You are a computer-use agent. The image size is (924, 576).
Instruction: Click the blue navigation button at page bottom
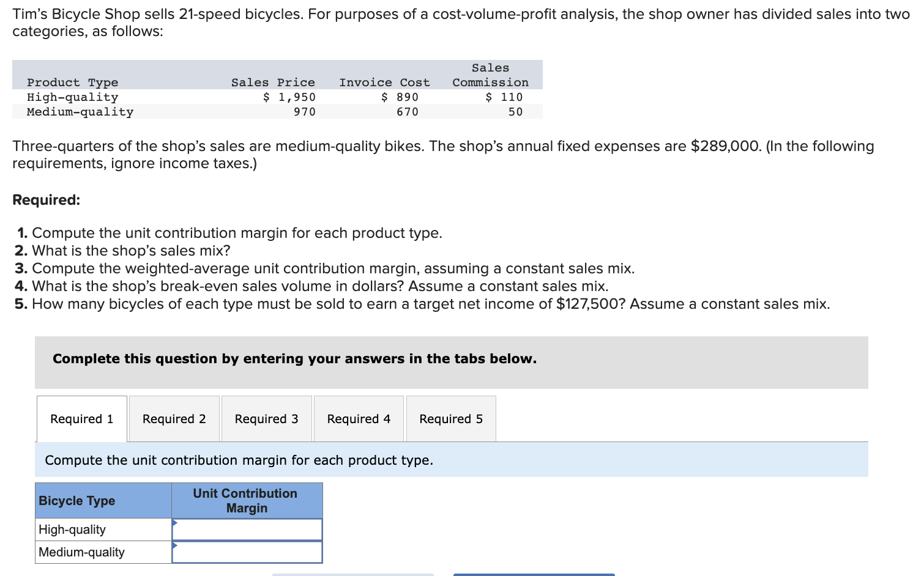tap(534, 574)
